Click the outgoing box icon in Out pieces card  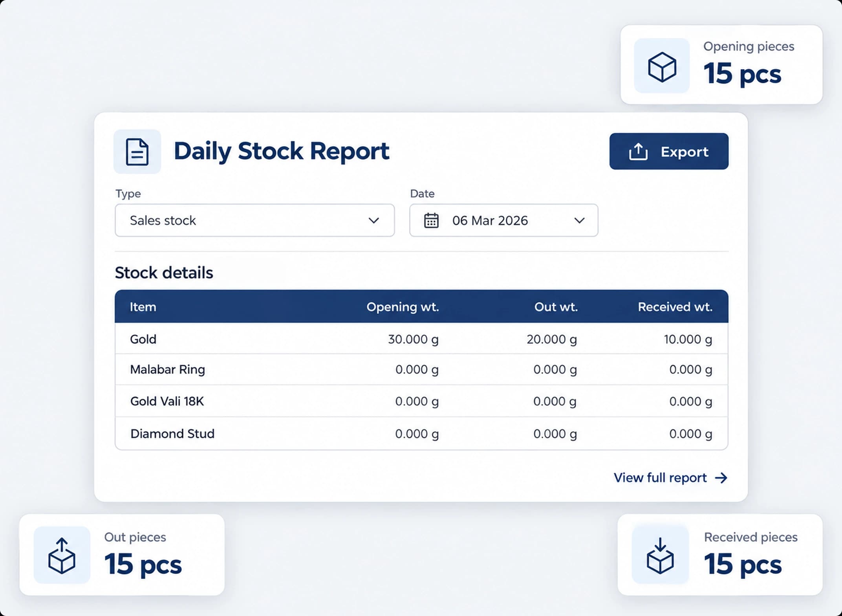pyautogui.click(x=62, y=555)
